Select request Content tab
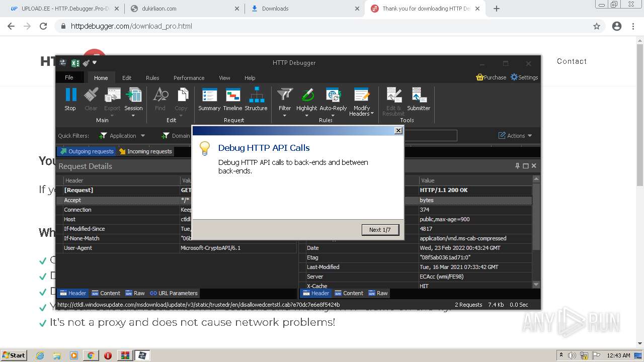Screen dimensions: 644x362 tap(106, 293)
